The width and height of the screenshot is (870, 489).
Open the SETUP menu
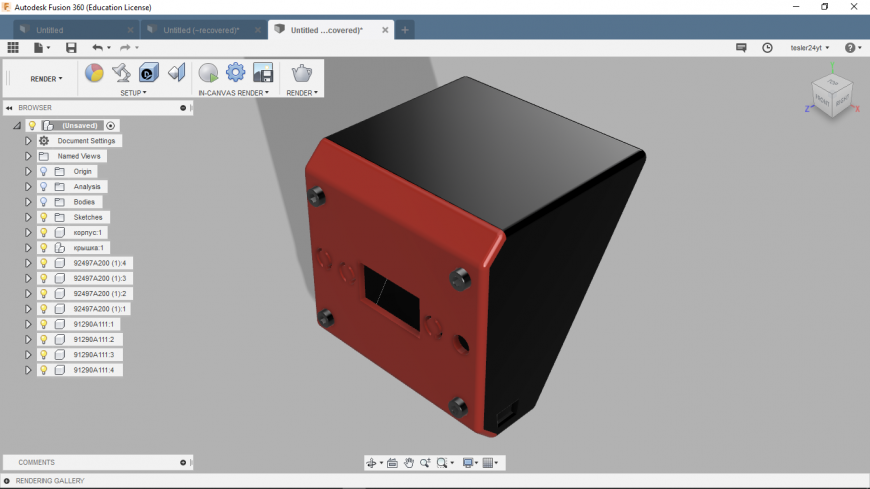pos(133,93)
